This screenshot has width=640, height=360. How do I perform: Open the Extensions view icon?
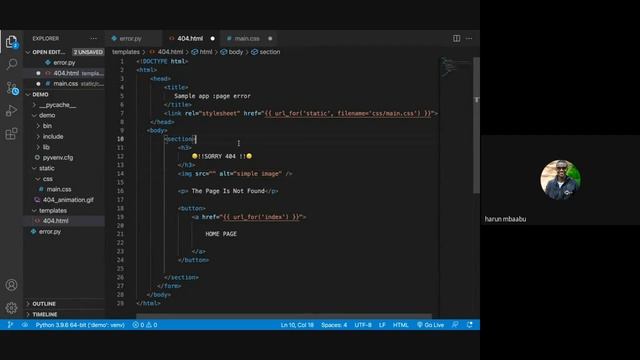pos(11,133)
